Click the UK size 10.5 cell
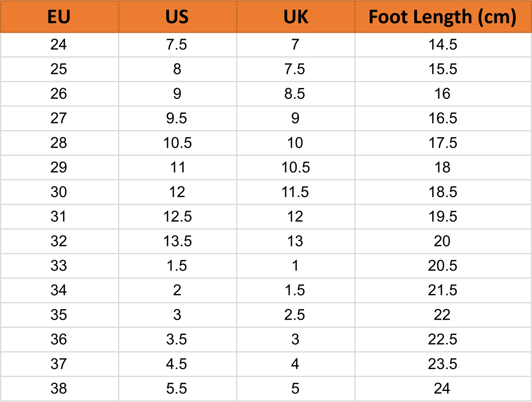Screen dimensions: 532x402 pyautogui.click(x=295, y=167)
